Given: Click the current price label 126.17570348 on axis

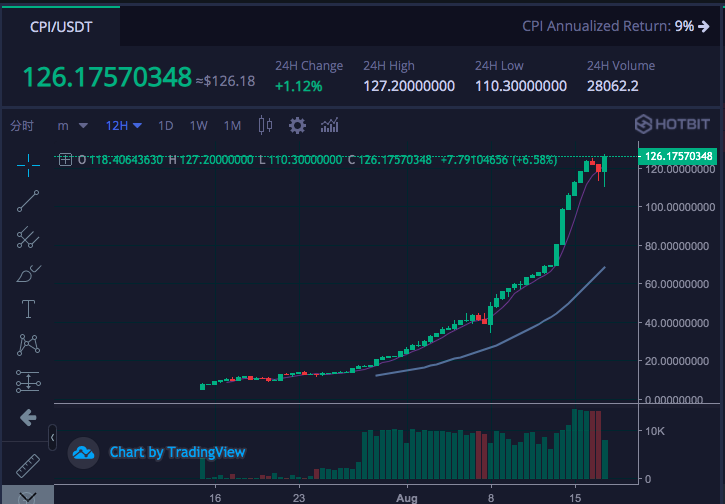Looking at the screenshot, I should (678, 156).
